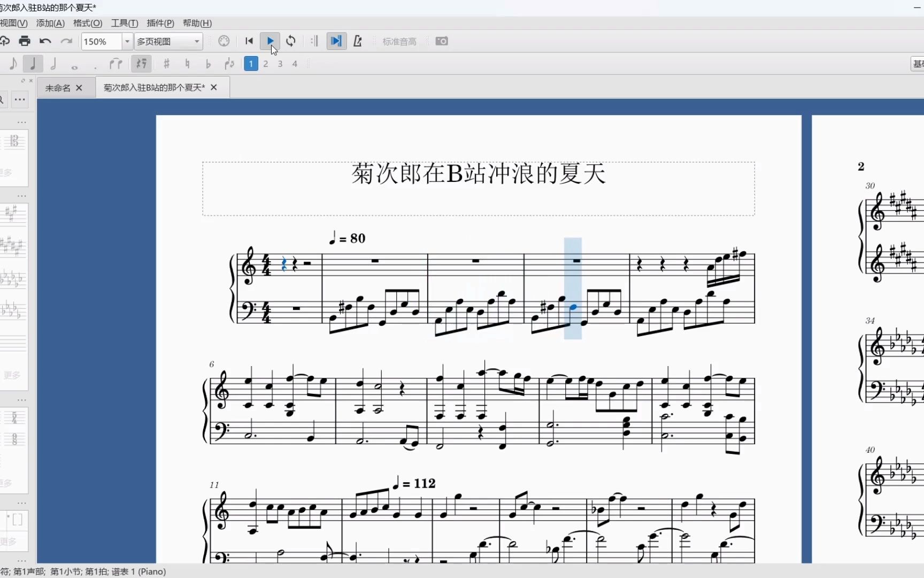Select the tempo marking ♩ = 80
This screenshot has height=578, width=924.
tap(348, 238)
